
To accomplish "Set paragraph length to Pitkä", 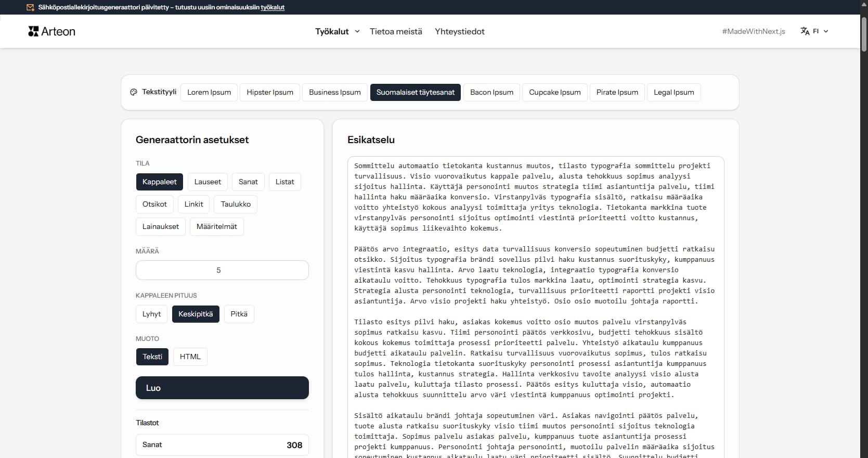I will 239,314.
